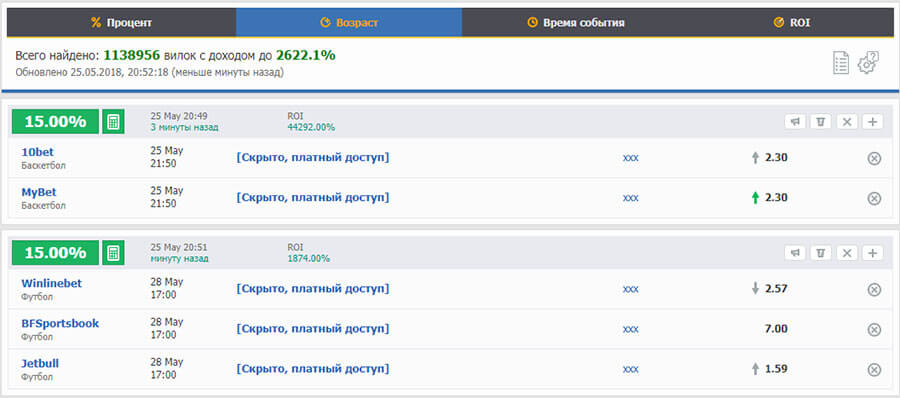Remove the BFSportsbook row using circled X
The width and height of the screenshot is (900, 398).
874,330
